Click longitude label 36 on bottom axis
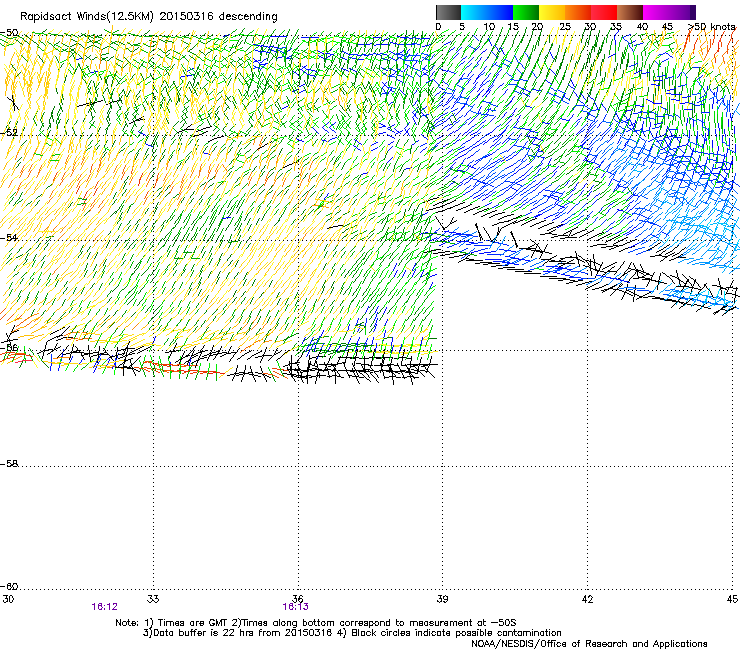This screenshot has width=740, height=650. (297, 599)
